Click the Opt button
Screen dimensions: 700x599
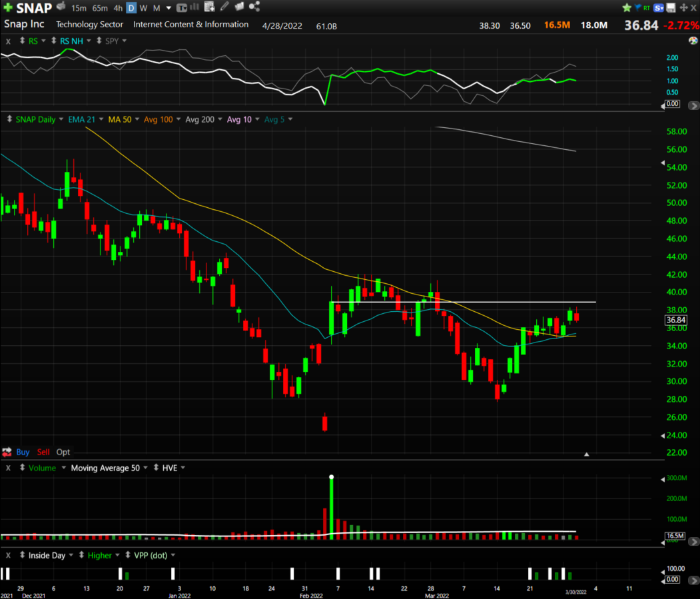(x=63, y=452)
